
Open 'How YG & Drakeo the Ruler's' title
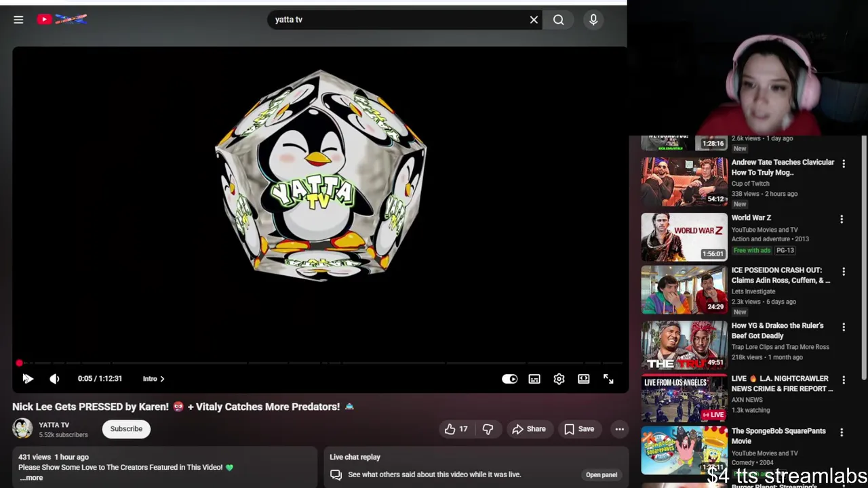coord(778,331)
